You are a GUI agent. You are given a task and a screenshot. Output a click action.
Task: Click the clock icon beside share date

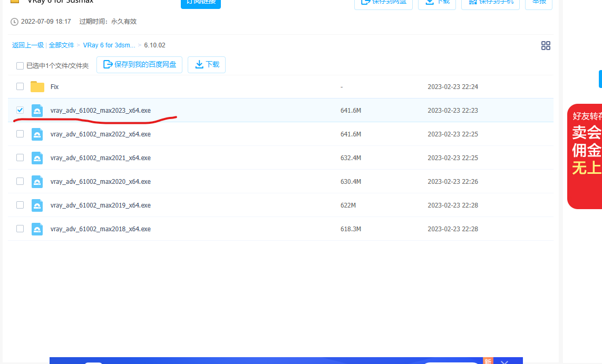click(x=14, y=22)
